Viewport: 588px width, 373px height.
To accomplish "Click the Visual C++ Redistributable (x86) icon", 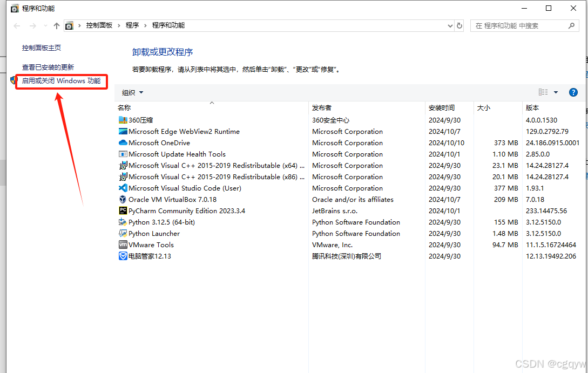I will click(123, 177).
